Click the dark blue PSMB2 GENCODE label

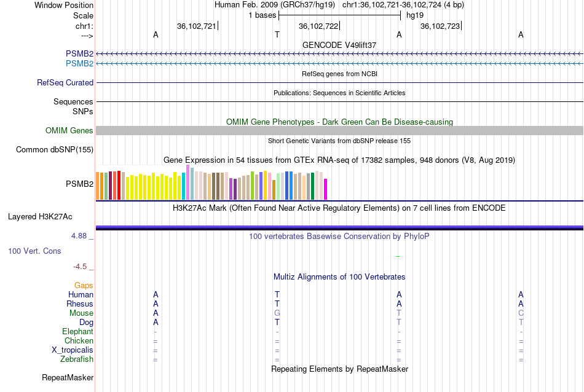[80, 53]
